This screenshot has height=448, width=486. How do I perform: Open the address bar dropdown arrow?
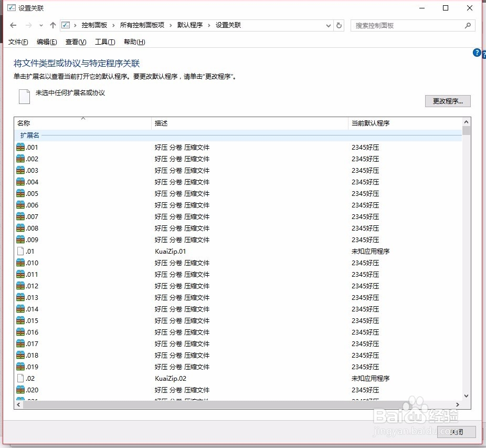click(x=328, y=25)
